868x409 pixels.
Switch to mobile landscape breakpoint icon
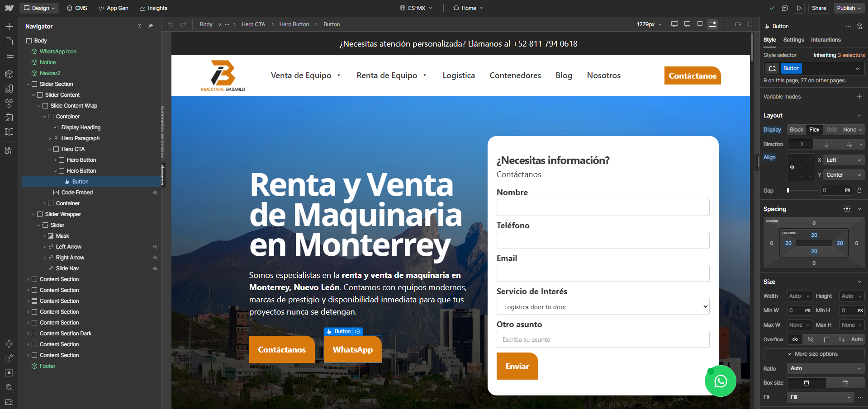pyautogui.click(x=738, y=24)
